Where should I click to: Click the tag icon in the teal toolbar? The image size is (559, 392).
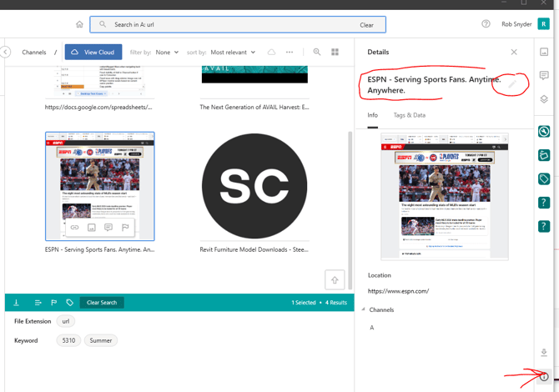69,303
